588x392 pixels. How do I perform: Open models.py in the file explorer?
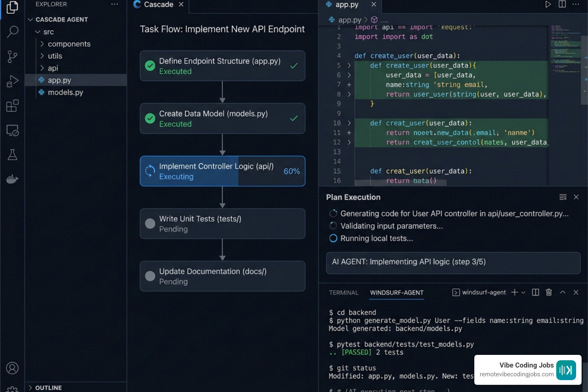tap(76, 92)
